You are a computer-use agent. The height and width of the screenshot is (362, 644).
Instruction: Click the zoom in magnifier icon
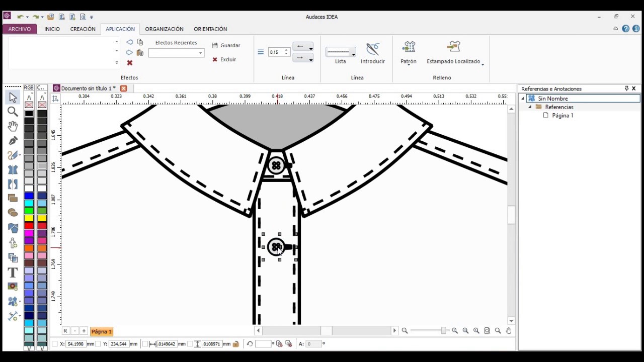pos(455,330)
